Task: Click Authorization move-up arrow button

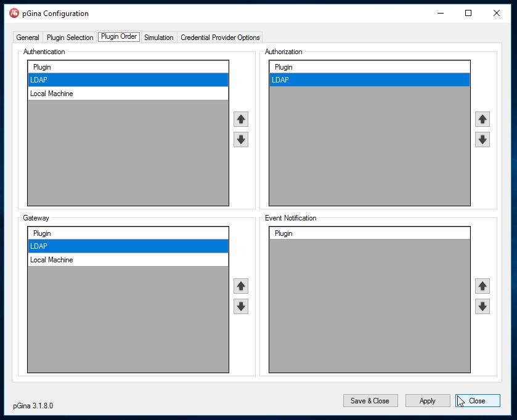Action: pos(482,119)
